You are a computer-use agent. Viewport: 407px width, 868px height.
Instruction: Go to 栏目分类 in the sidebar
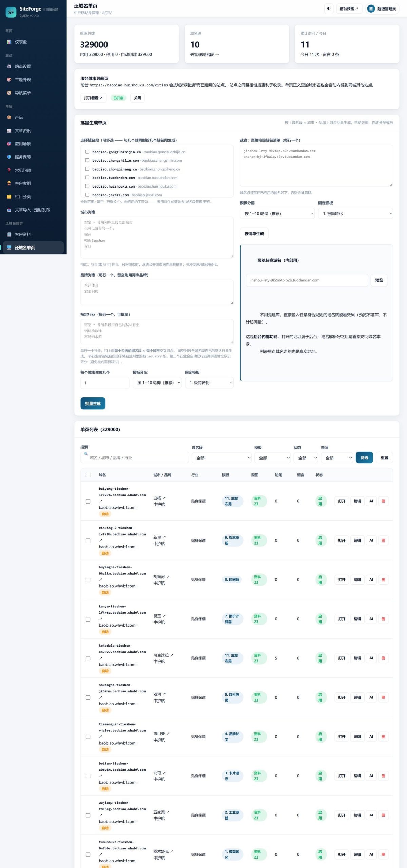pos(33,197)
